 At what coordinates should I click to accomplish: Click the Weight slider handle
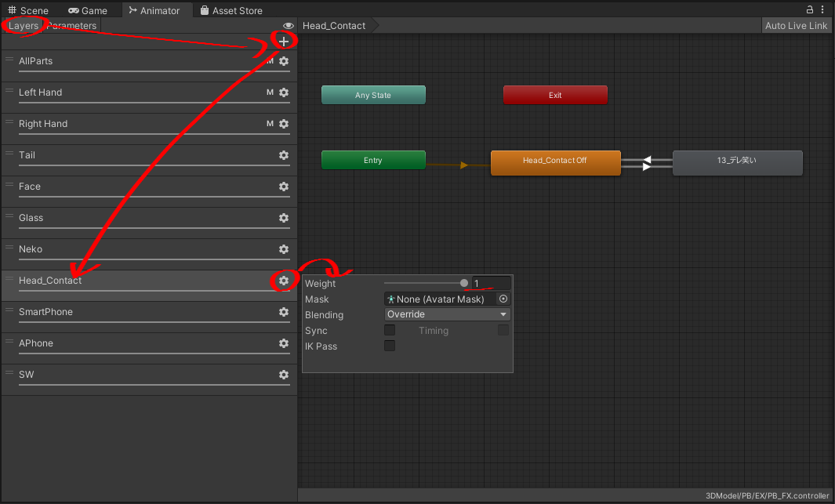(x=464, y=284)
